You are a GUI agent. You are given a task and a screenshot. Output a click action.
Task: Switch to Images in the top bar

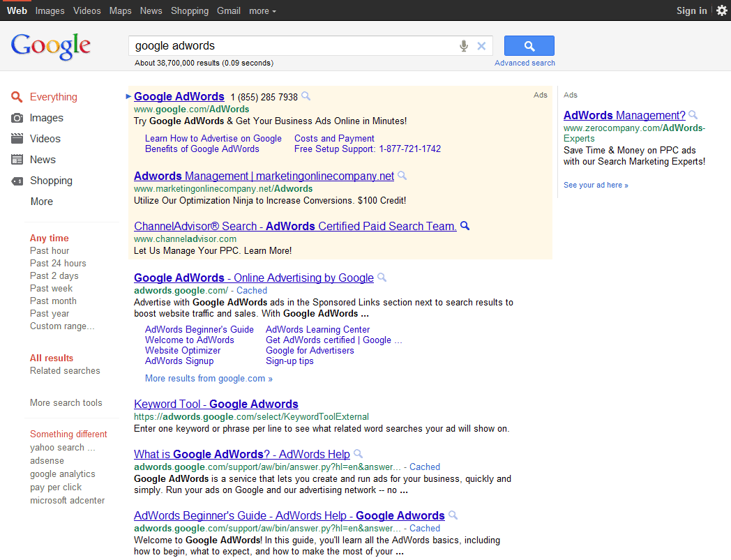click(50, 10)
